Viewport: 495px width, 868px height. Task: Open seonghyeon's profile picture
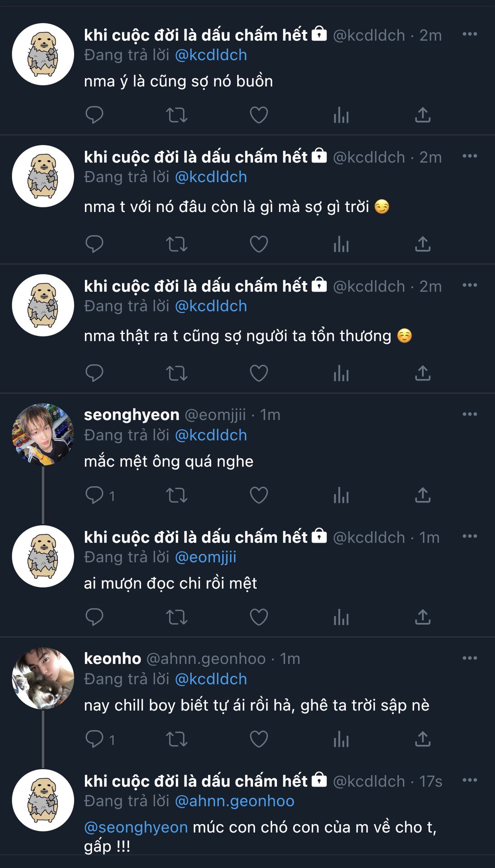point(43,434)
